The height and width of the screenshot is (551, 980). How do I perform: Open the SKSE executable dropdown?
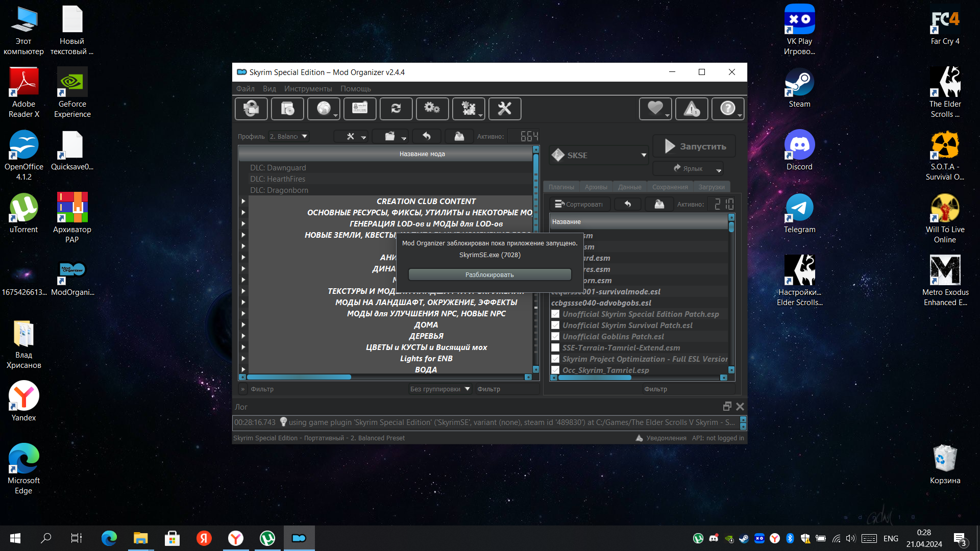[x=599, y=155]
